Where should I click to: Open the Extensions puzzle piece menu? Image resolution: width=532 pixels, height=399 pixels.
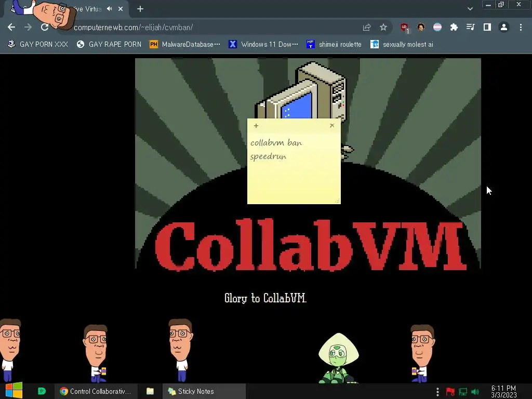(x=454, y=27)
